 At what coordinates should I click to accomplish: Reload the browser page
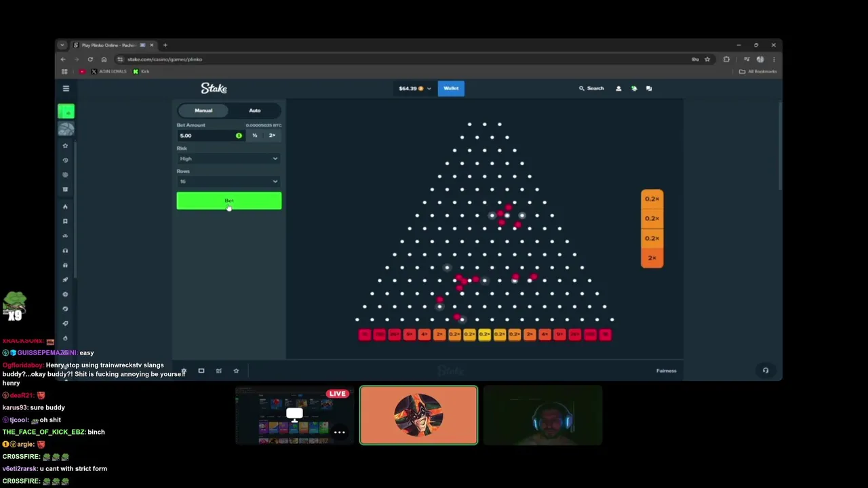(90, 59)
